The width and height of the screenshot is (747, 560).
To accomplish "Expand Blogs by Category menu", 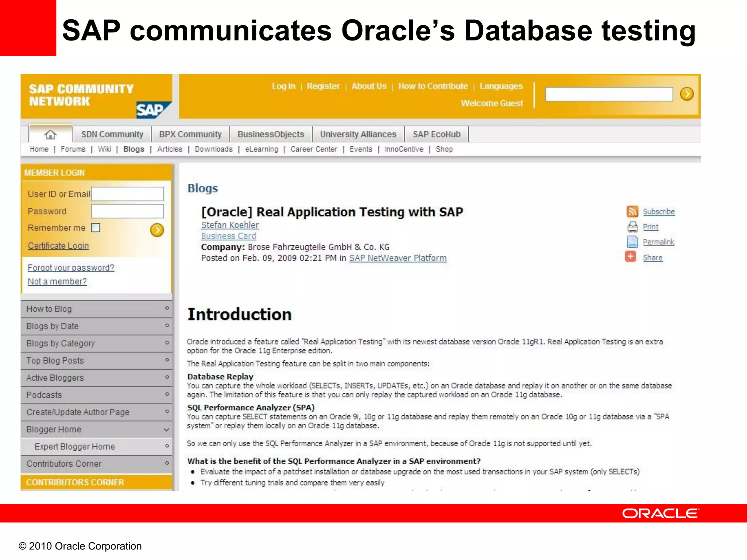I will 97,343.
